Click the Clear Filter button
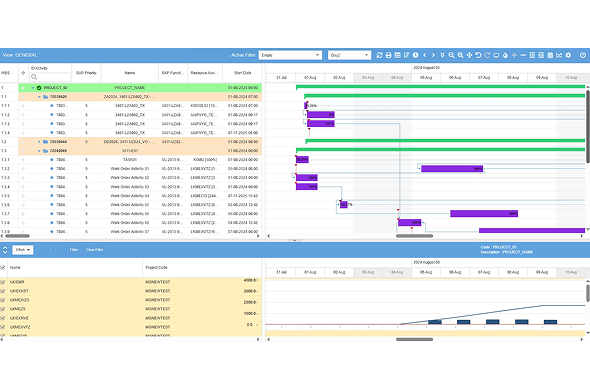This screenshot has width=590, height=390. (x=94, y=250)
